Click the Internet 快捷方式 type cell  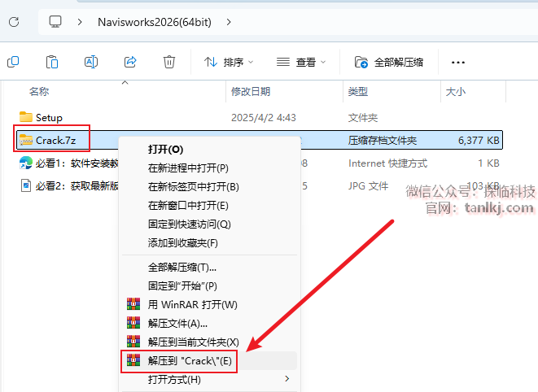click(387, 163)
